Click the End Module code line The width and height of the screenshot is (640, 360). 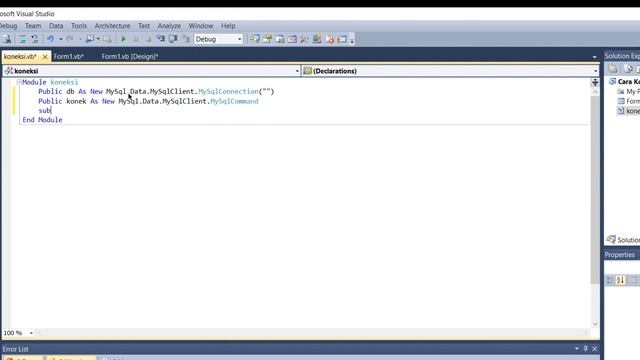(42, 120)
